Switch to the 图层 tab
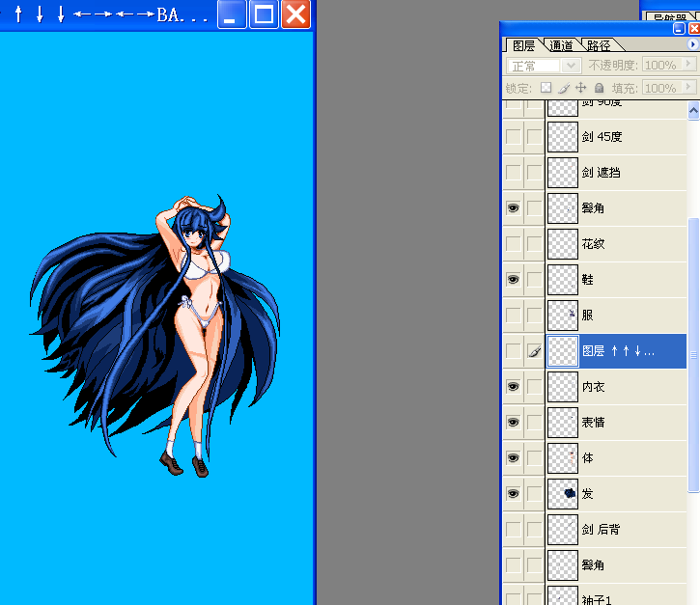 [x=523, y=45]
